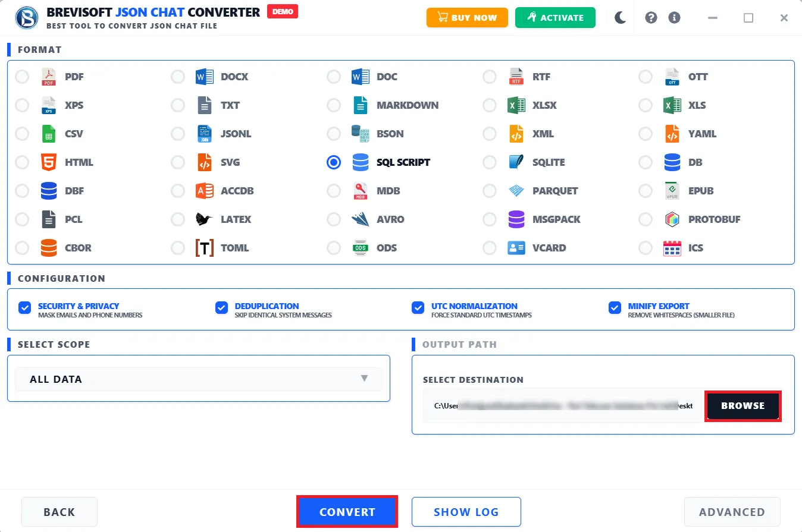Uncheck the Deduplication checkbox
802x532 pixels.
tap(221, 307)
